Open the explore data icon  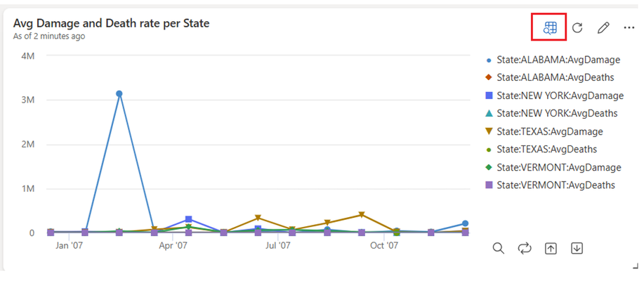pyautogui.click(x=549, y=27)
